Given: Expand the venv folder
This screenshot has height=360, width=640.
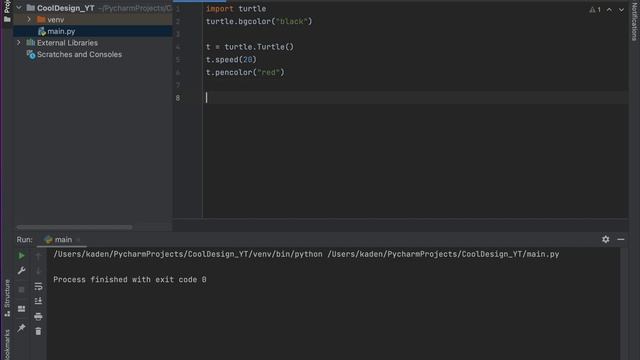Looking at the screenshot, I should 29,19.
